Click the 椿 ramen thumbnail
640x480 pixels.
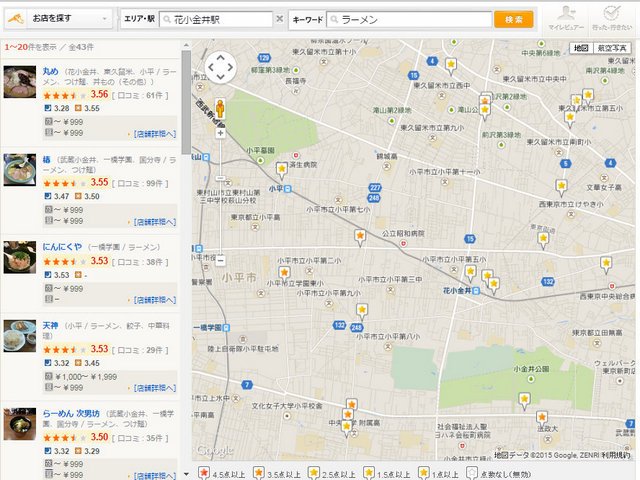tap(20, 170)
